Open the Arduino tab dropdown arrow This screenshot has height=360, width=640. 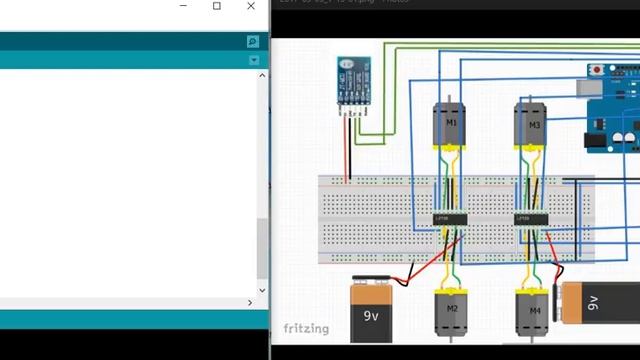pos(254,60)
